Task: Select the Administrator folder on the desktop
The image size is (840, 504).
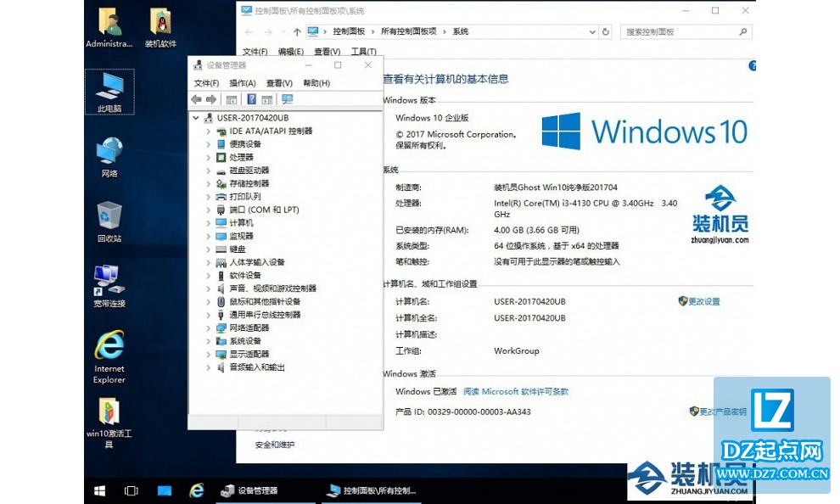Action: click(x=109, y=28)
